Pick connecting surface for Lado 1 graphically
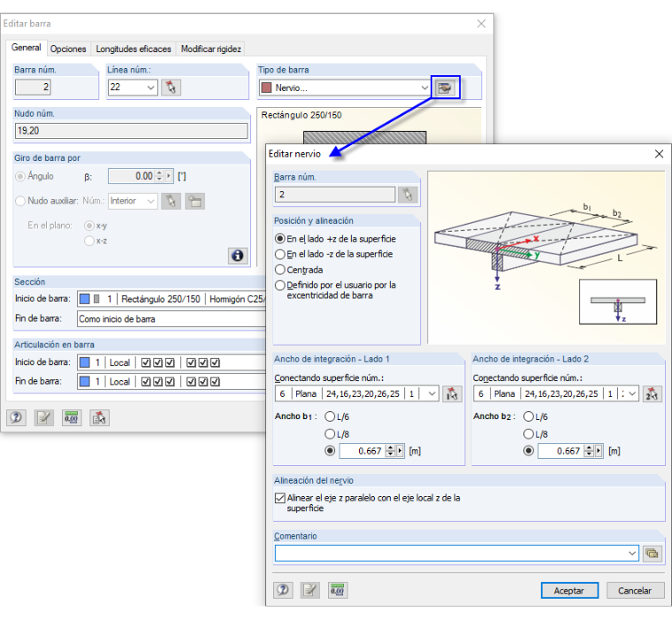This screenshot has width=672, height=619. 452,394
